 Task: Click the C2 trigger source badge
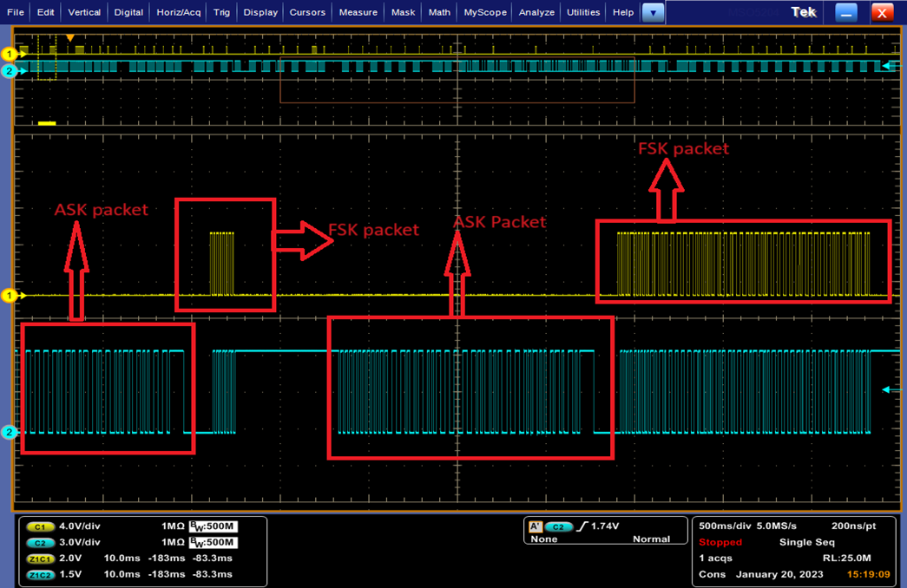point(560,526)
